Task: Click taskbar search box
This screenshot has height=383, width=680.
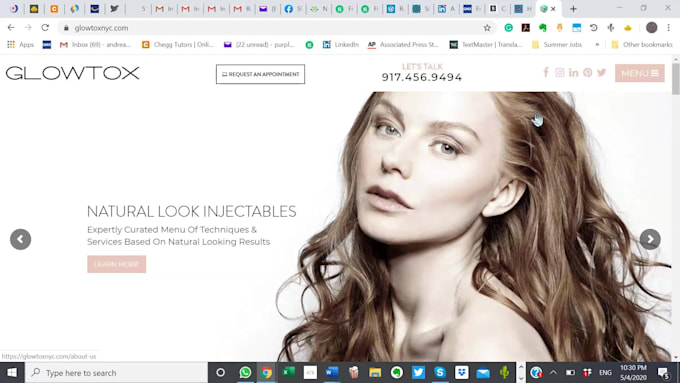Action: click(117, 373)
